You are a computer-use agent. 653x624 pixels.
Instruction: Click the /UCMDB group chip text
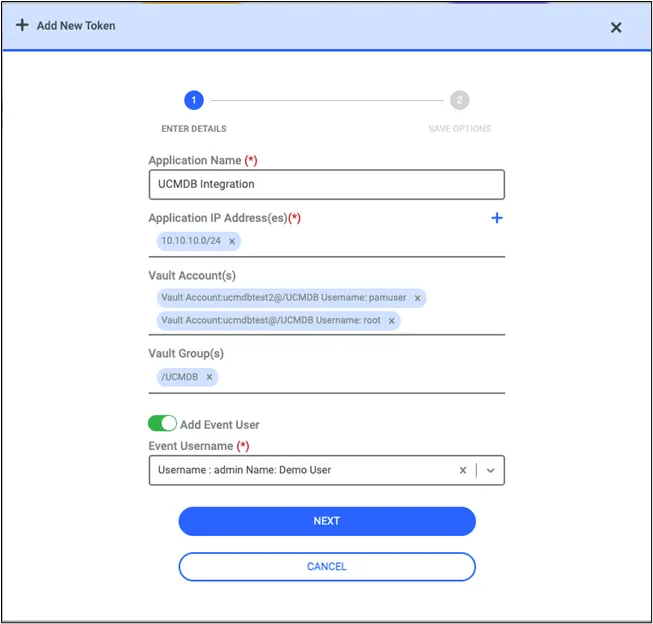pyautogui.click(x=179, y=377)
